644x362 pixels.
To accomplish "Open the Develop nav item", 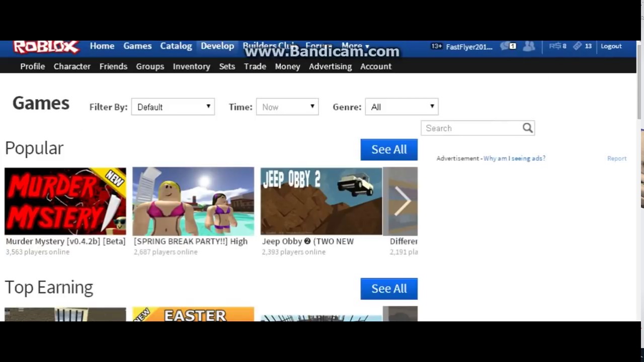I will pos(217,46).
